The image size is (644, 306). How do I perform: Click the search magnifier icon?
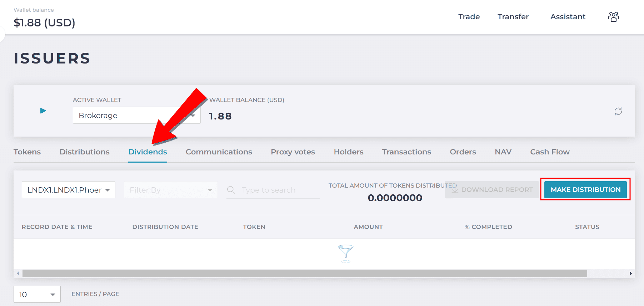point(231,190)
